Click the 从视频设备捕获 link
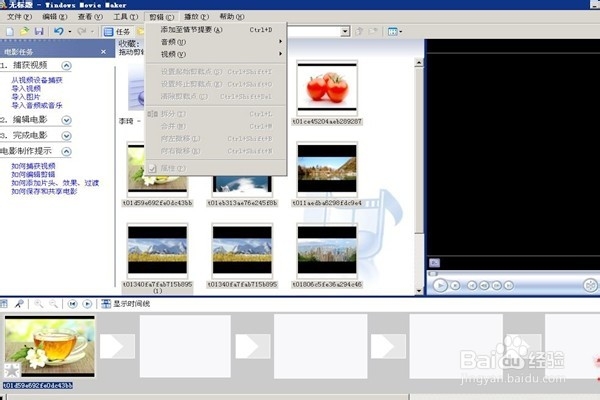The width and height of the screenshot is (600, 400). tap(37, 80)
